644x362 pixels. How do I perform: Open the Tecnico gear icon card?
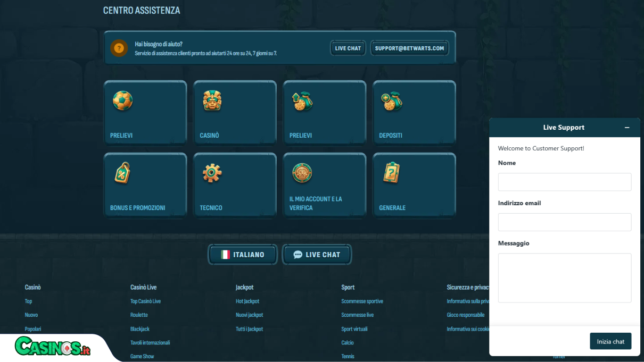[x=235, y=185]
